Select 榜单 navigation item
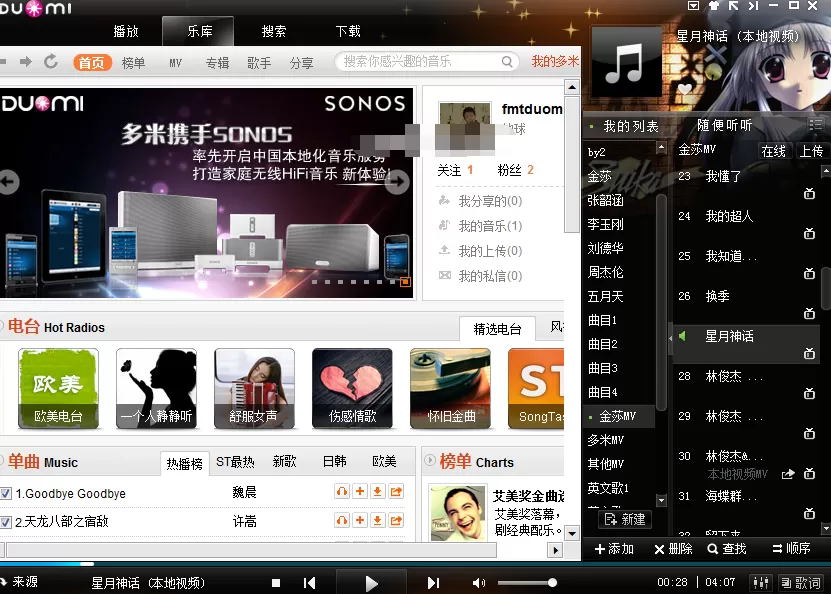 point(134,63)
